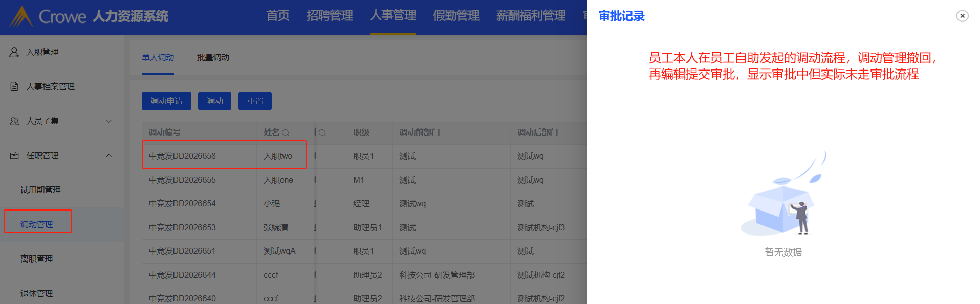Screen dimensions: 980x304
Task: Click search icon in partially hidden column header
Action: pyautogui.click(x=322, y=133)
